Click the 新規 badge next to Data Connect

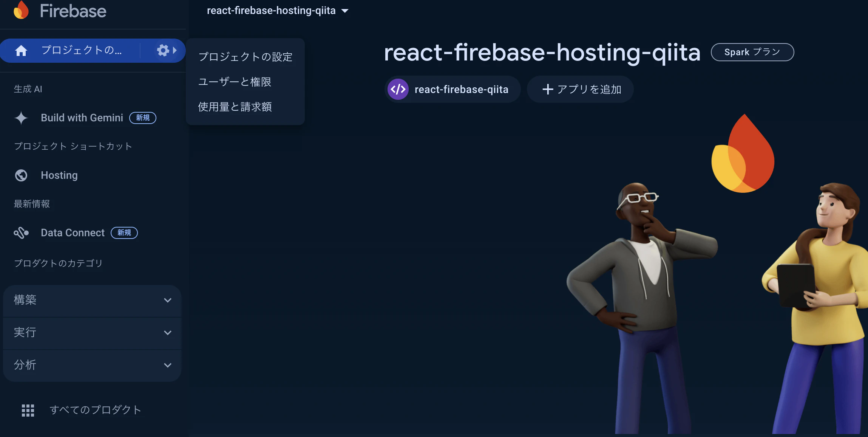[124, 233]
